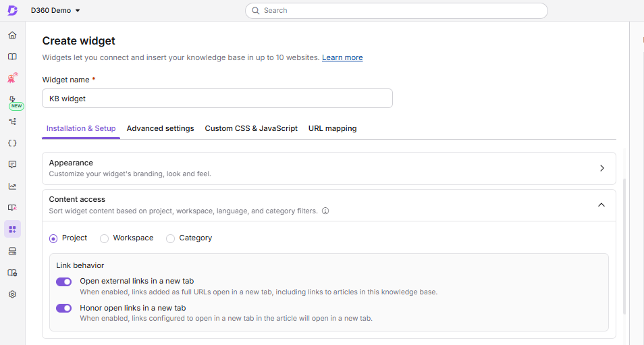This screenshot has width=644, height=345.
Task: Open the Analytics chart icon
Action: point(12,186)
